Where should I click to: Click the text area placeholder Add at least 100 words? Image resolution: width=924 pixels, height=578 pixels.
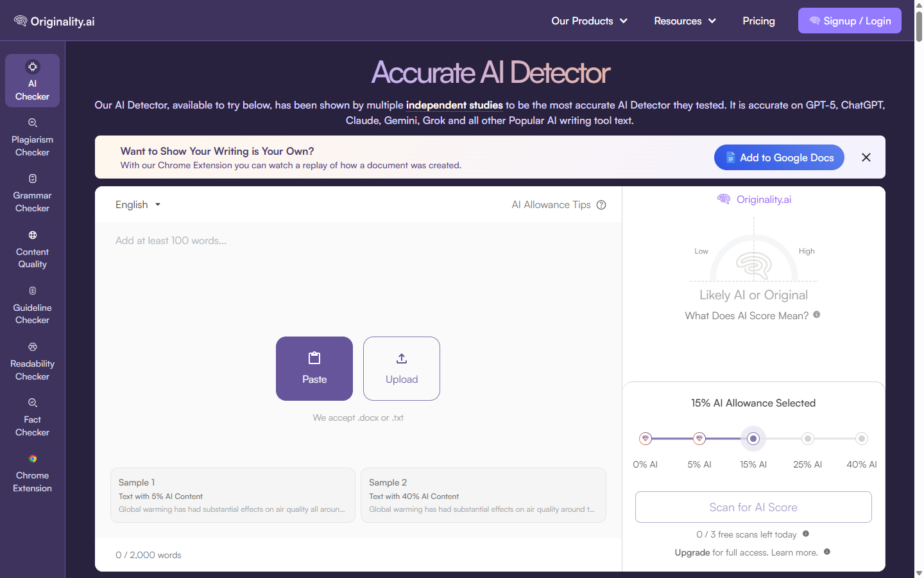[171, 241]
